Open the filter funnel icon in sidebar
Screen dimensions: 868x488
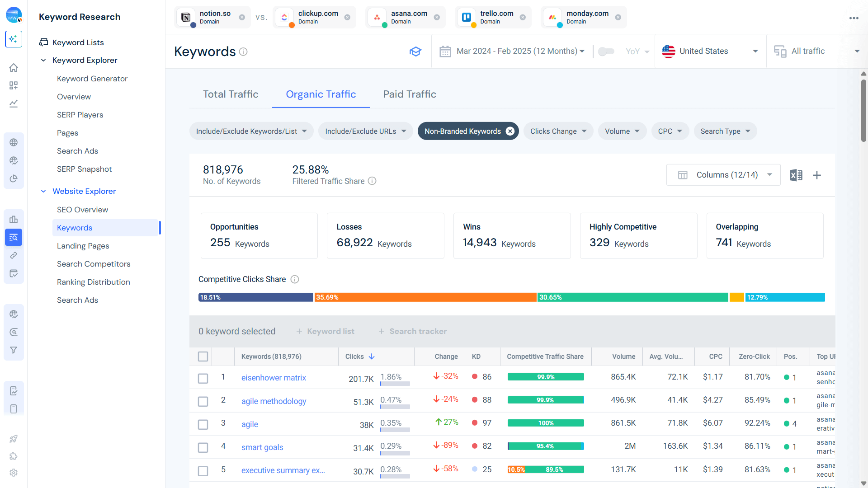14,350
